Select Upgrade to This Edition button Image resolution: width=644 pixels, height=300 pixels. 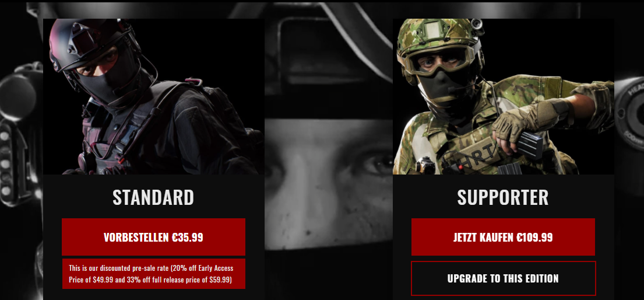coord(503,278)
